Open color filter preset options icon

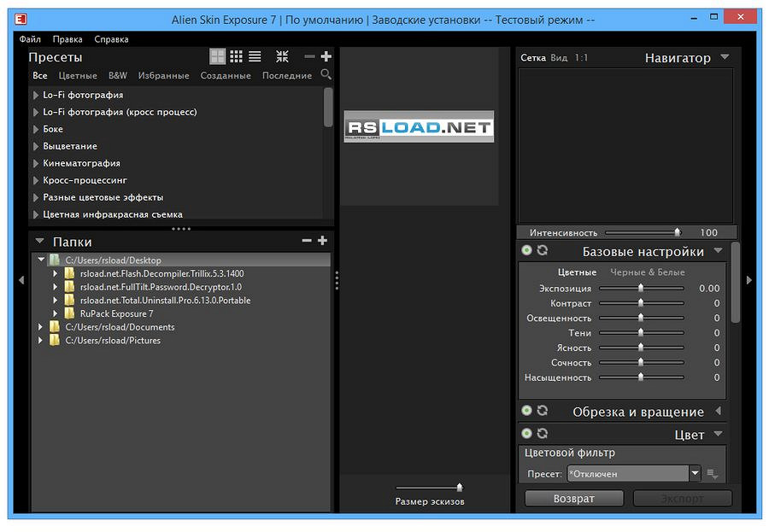[x=713, y=474]
